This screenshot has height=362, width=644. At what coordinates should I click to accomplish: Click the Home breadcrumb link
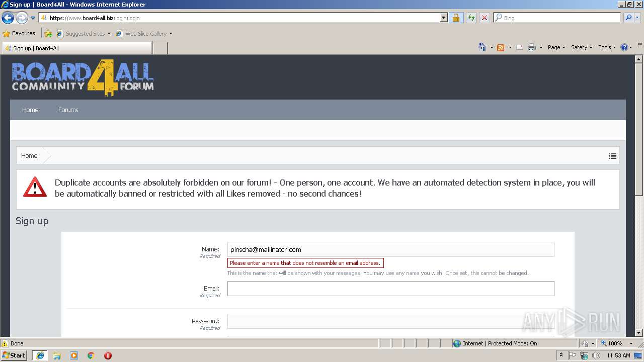tap(29, 155)
